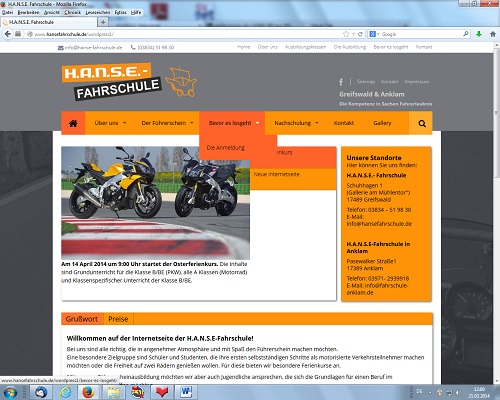
Task: Click into the Google search field
Action: pyautogui.click(x=422, y=34)
